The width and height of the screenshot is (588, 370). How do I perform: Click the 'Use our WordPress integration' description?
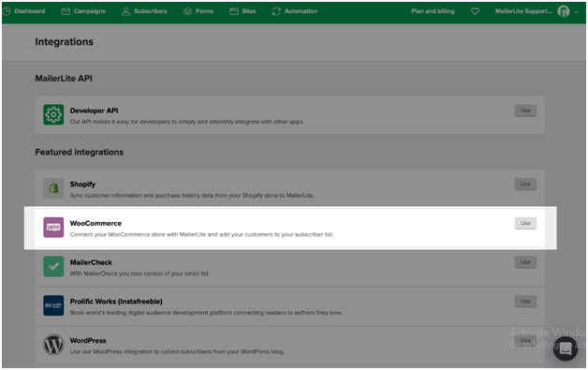click(x=177, y=351)
